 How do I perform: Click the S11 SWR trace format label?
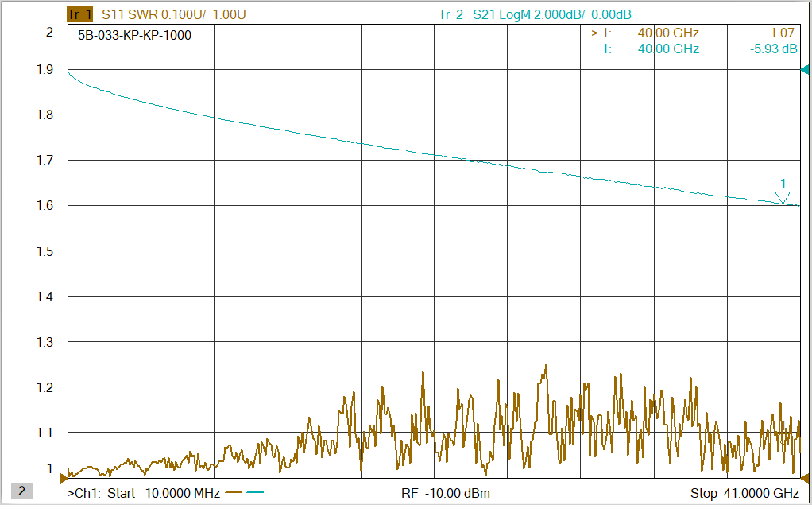(130, 14)
